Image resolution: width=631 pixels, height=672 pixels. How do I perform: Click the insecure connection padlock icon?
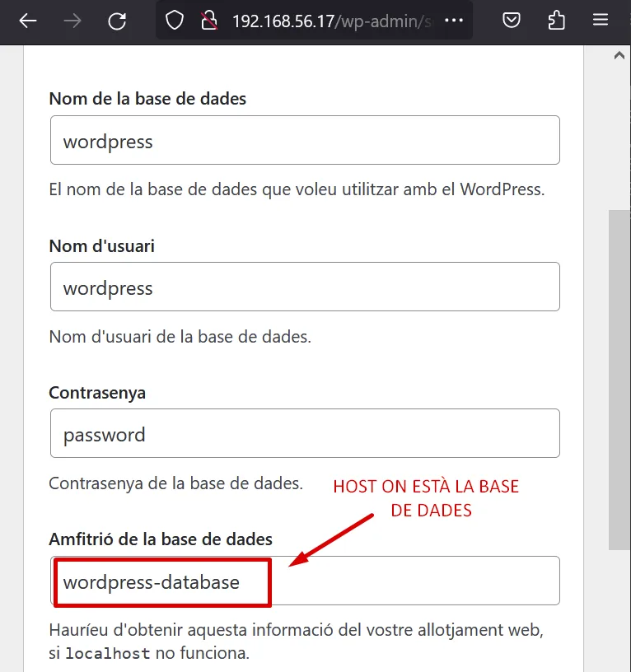(x=208, y=21)
